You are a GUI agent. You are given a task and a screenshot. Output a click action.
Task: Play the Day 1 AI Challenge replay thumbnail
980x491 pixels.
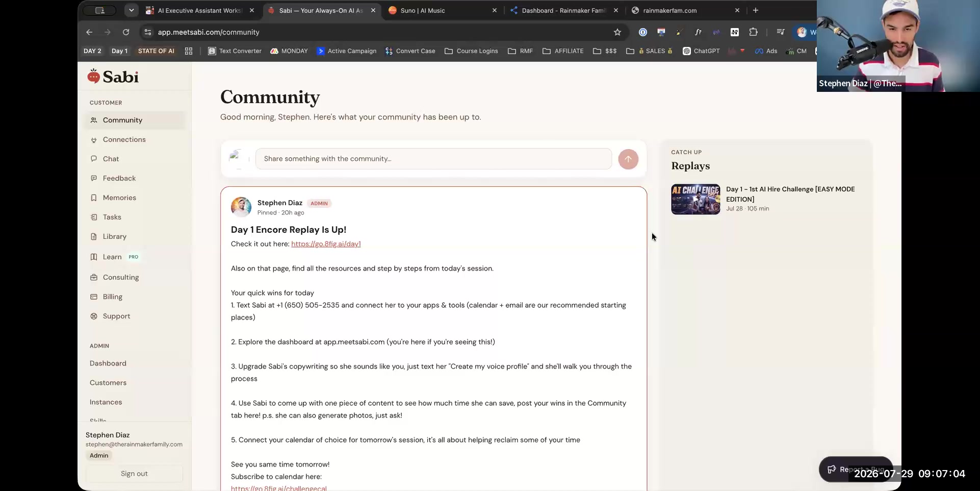pos(695,199)
